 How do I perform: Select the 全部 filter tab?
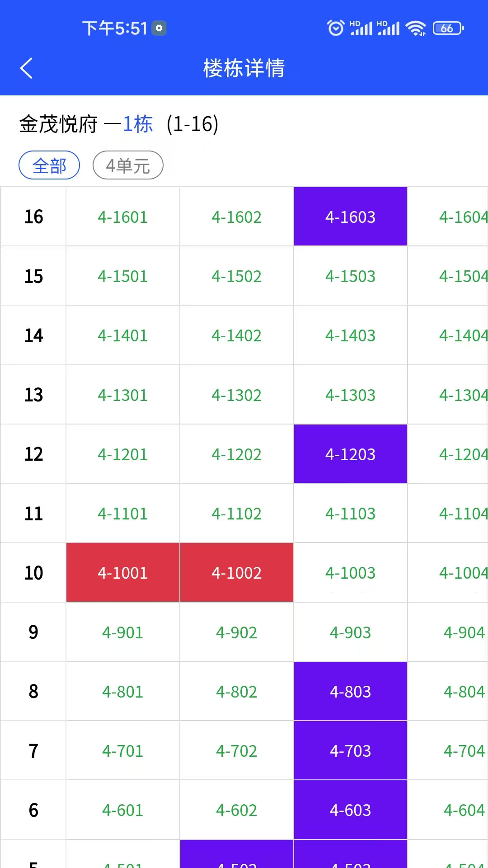49,165
